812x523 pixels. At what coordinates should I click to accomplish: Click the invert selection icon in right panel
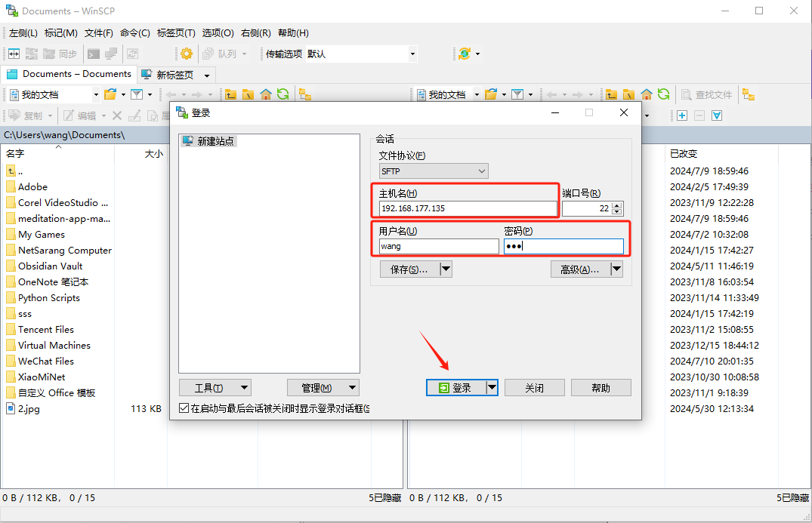point(717,116)
